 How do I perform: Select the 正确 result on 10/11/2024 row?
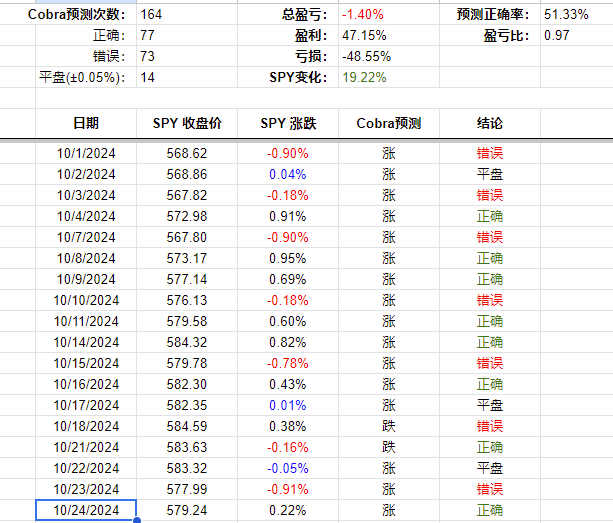490,321
